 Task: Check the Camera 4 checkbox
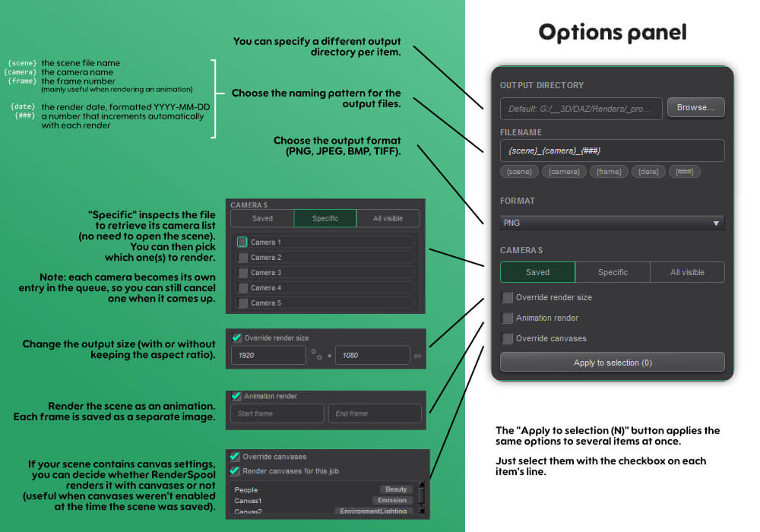click(242, 288)
